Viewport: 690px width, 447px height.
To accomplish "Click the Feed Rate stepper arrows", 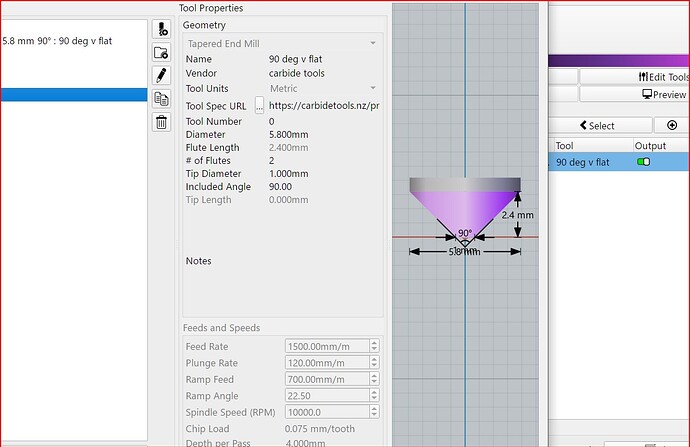I will pyautogui.click(x=374, y=346).
